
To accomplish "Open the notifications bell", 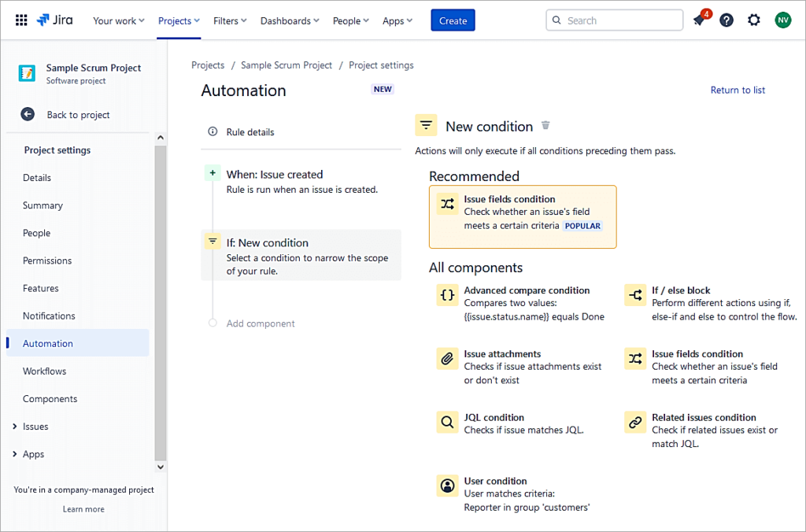I will point(699,20).
